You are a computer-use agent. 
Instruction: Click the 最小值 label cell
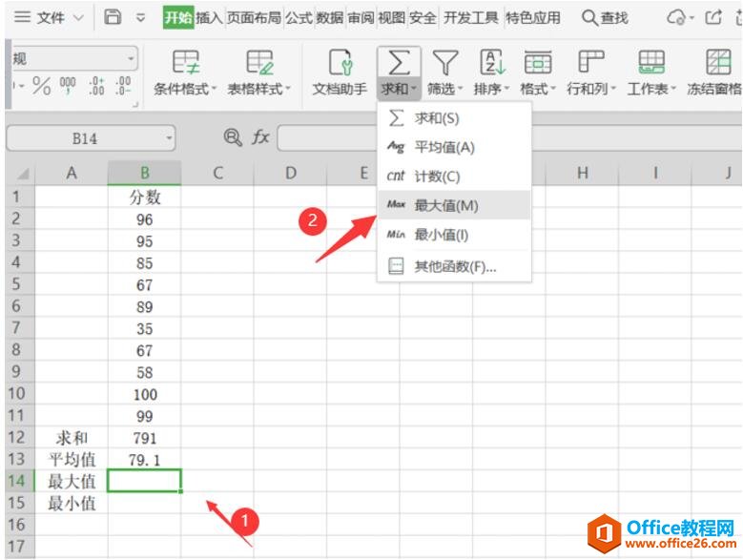tap(72, 503)
